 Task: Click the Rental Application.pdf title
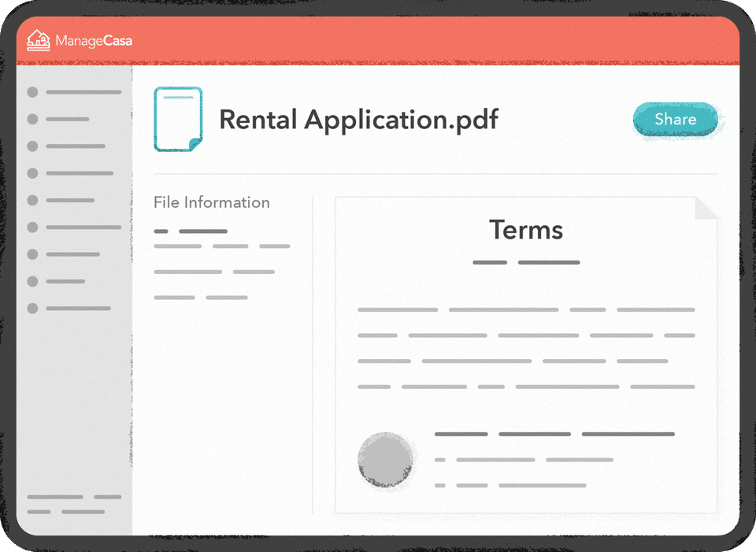pos(359,120)
